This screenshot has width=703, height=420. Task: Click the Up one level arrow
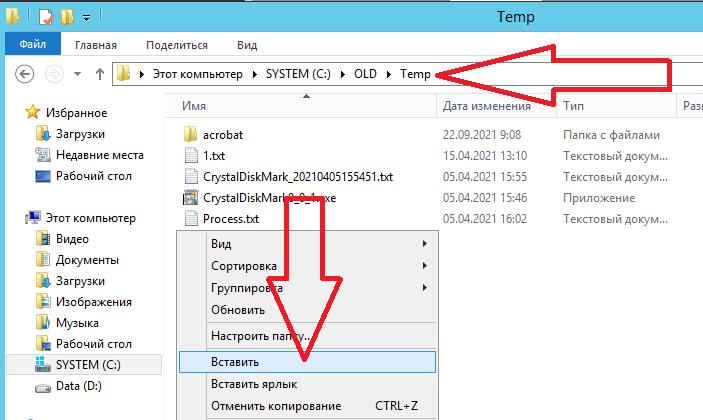click(x=100, y=74)
